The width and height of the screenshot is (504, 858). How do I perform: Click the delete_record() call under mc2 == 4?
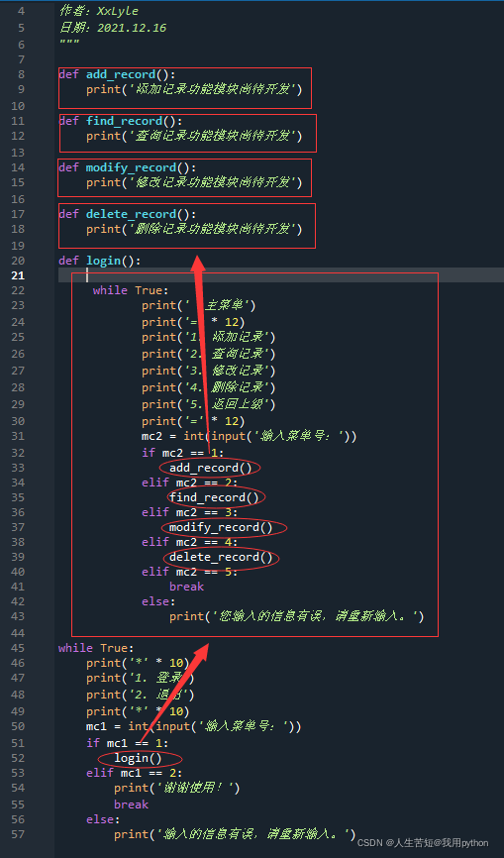pyautogui.click(x=221, y=557)
